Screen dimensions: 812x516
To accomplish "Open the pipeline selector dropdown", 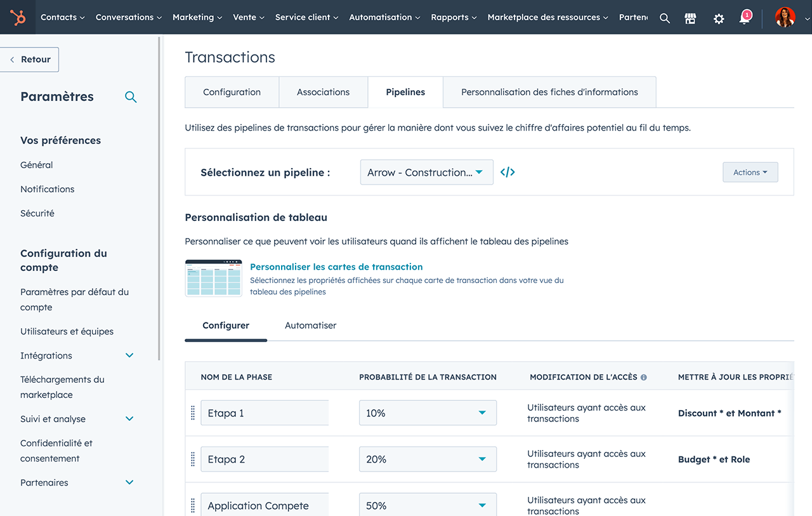I will 426,172.
